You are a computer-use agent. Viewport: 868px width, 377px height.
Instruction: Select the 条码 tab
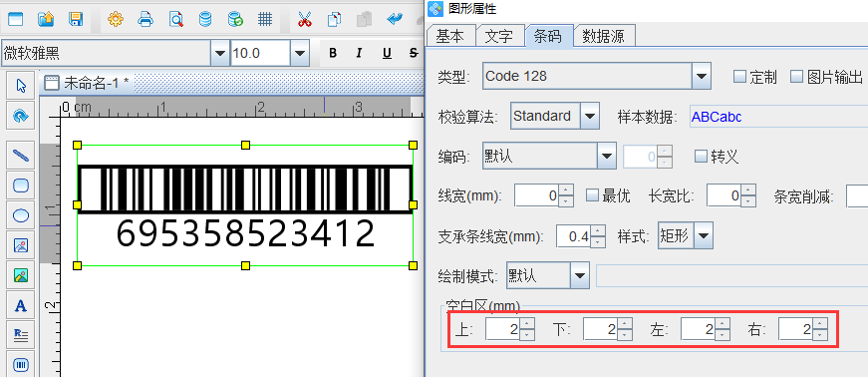(547, 36)
